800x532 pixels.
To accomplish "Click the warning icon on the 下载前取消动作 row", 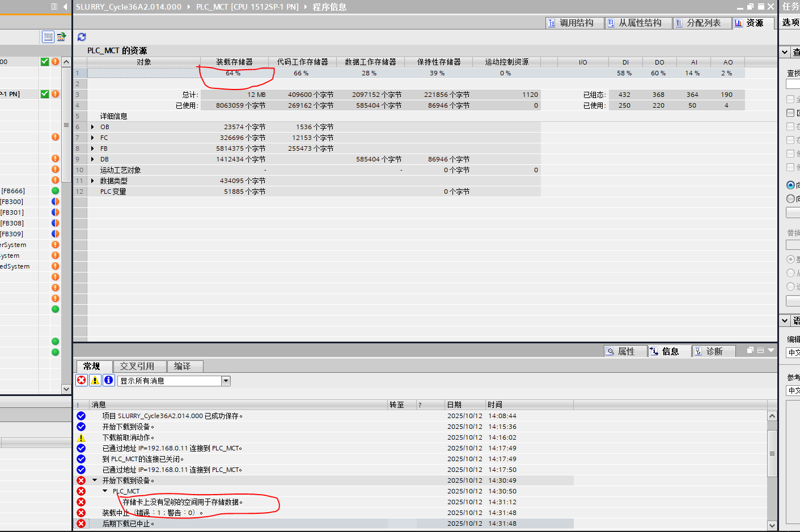I will (81, 437).
